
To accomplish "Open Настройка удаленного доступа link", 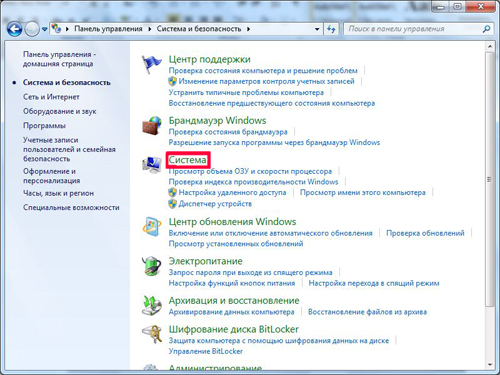I will click(232, 193).
